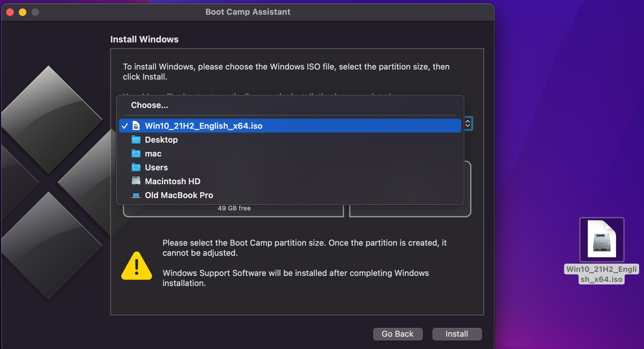Close the Boot Camp Assistant window
The height and width of the screenshot is (349, 644).
10,12
